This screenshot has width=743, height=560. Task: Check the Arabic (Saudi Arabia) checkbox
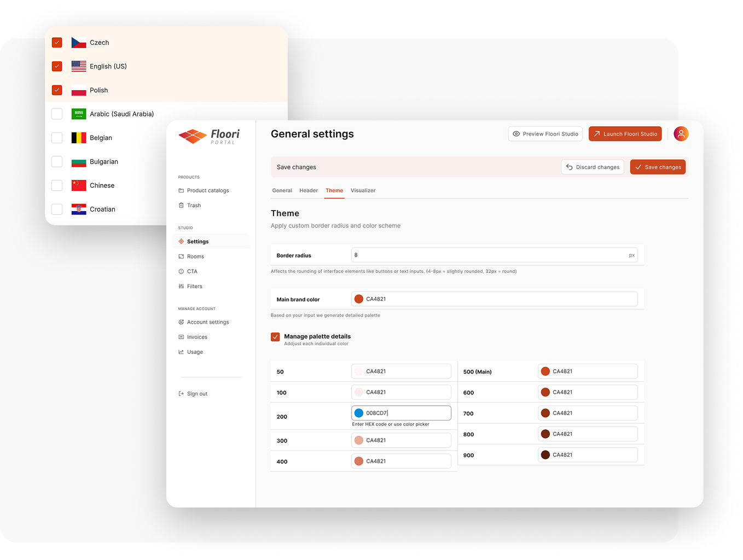click(x=57, y=114)
